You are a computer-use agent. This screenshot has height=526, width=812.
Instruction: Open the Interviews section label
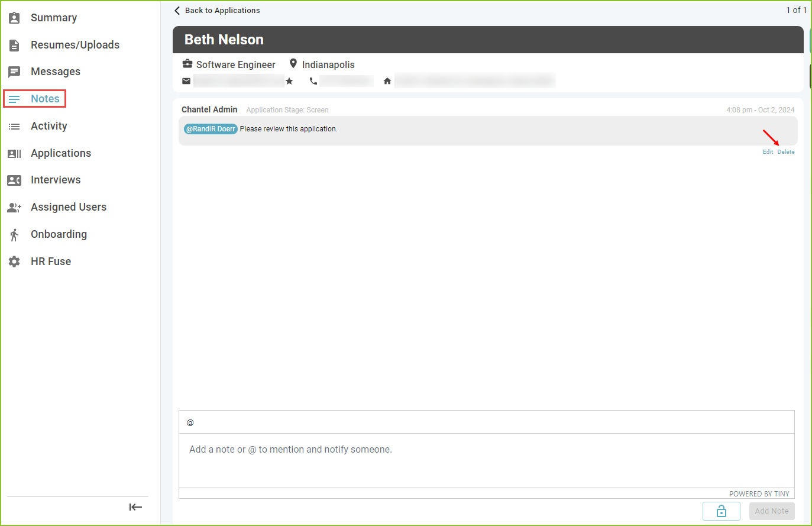coord(56,180)
